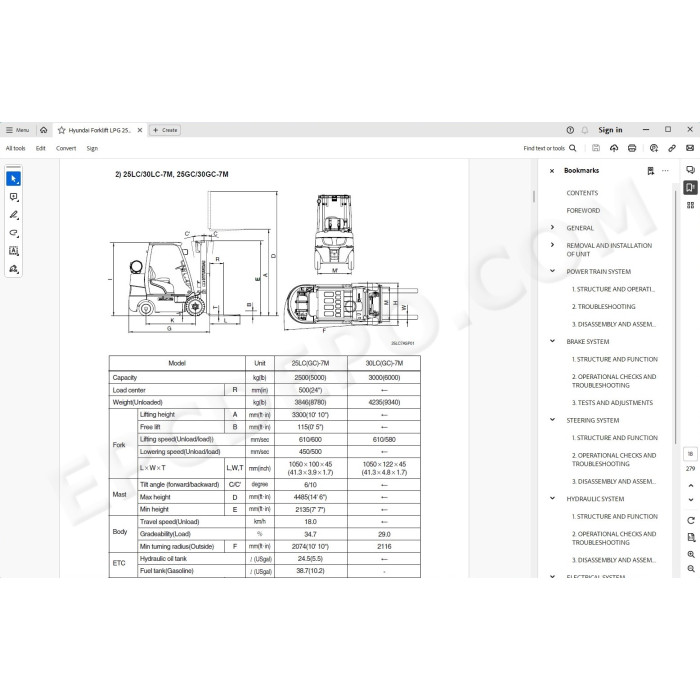Choose the Highlight pen tool
Image resolution: width=700 pixels, height=700 pixels.
tap(13, 215)
